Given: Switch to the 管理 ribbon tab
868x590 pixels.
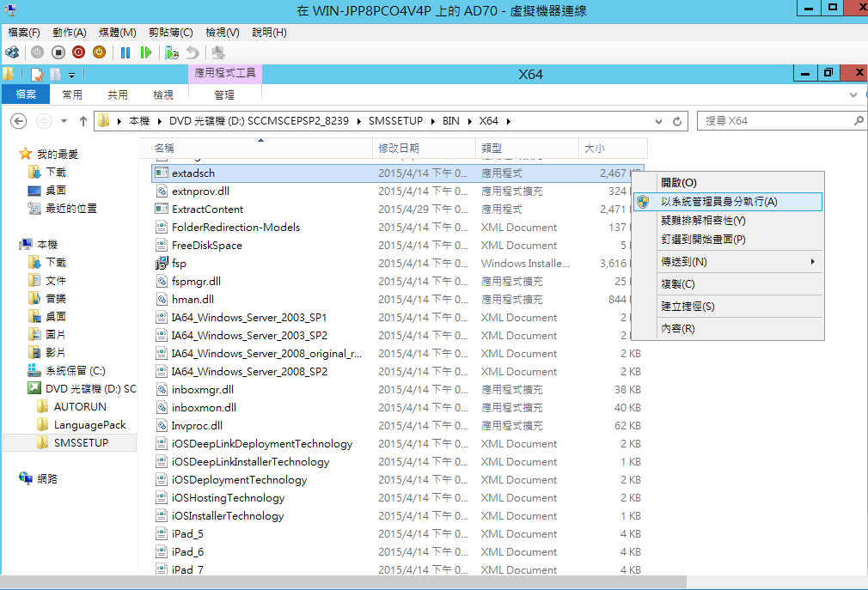Looking at the screenshot, I should pos(224,95).
